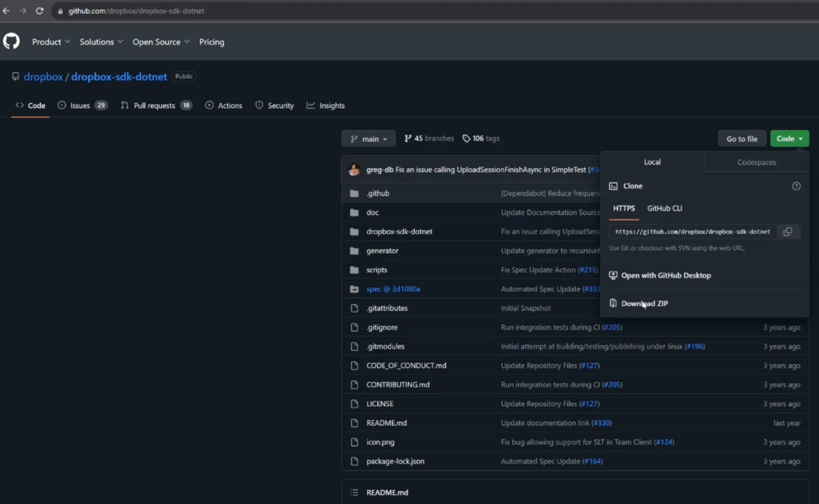
Task: Open pull request #196 link
Action: pos(695,346)
